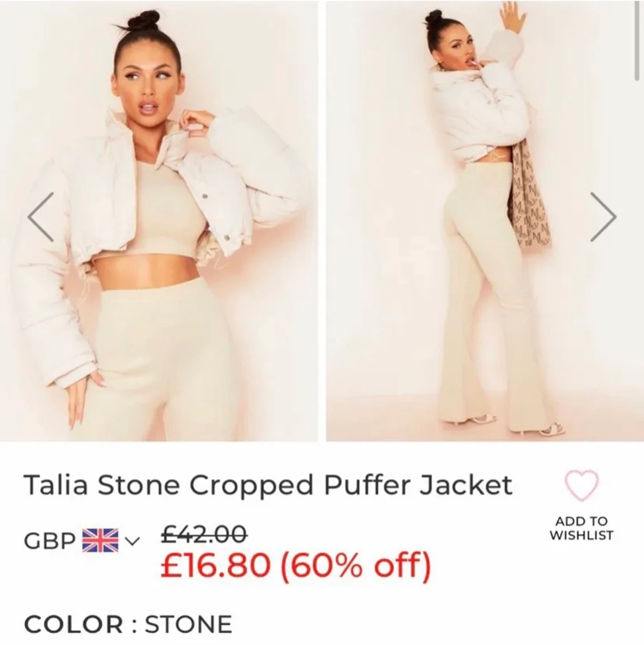The image size is (644, 645).
Task: Click the next image right arrow
Action: point(603,217)
